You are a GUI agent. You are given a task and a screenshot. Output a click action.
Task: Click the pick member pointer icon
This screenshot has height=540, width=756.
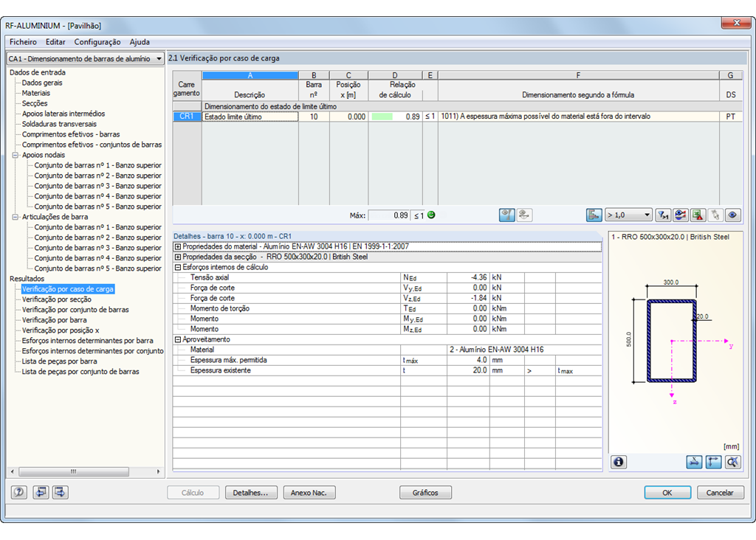click(715, 215)
